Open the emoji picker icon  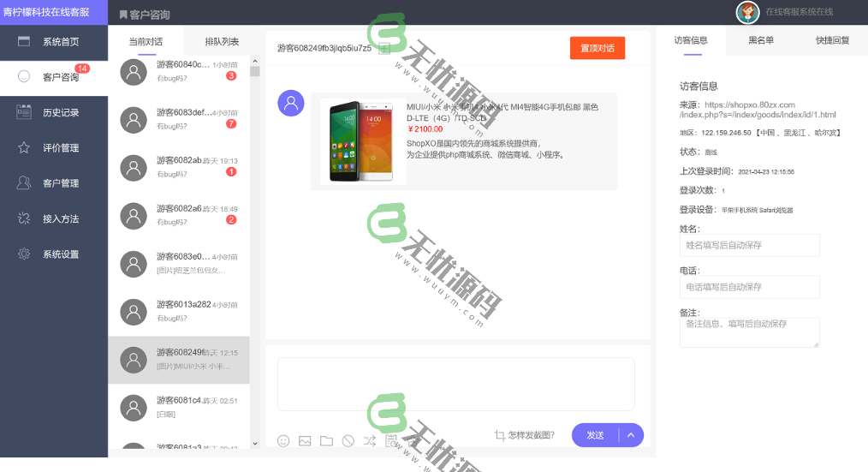click(283, 441)
